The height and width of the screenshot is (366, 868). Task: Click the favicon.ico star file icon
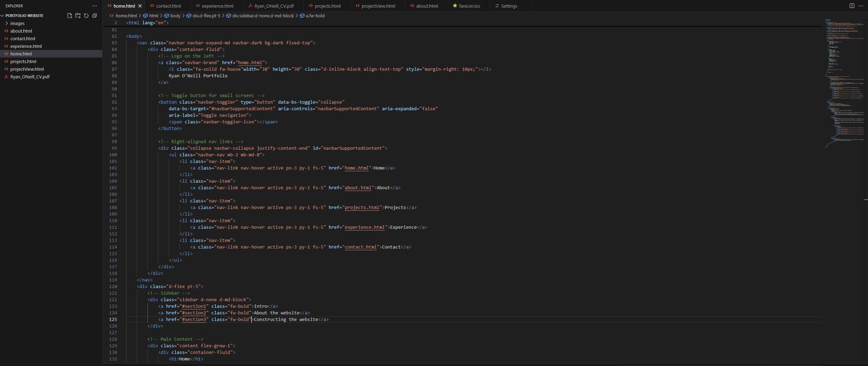455,6
